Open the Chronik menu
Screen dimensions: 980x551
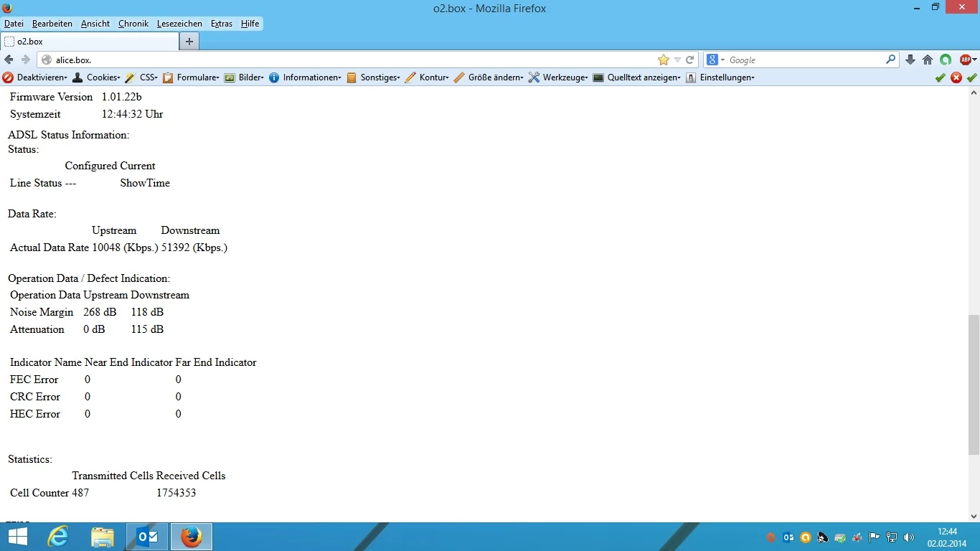tap(133, 24)
